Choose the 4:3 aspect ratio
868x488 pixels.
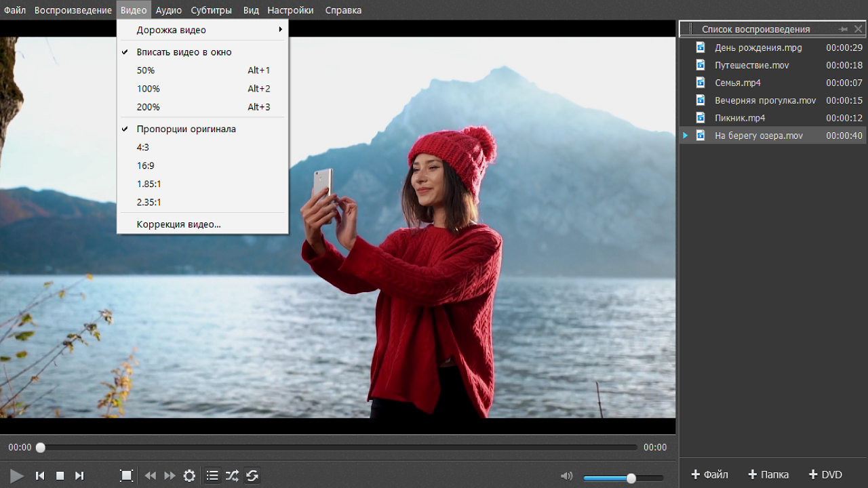(x=203, y=147)
